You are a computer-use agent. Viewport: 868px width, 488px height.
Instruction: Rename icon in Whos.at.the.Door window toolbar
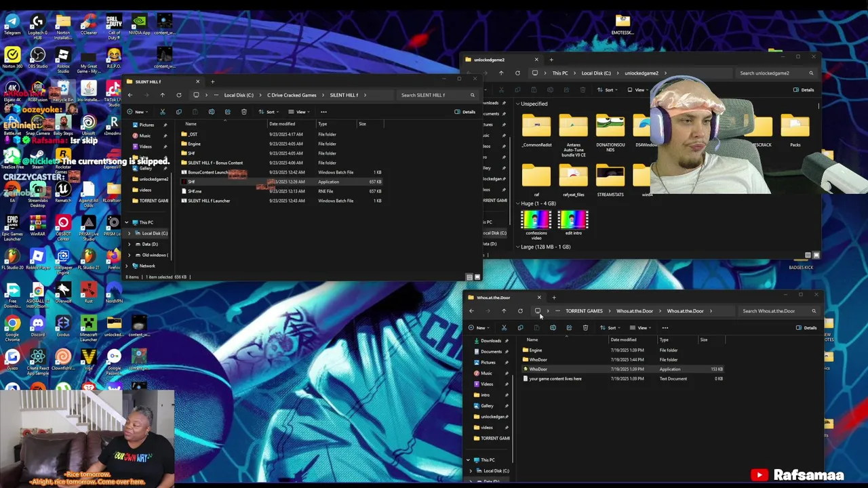tap(553, 328)
